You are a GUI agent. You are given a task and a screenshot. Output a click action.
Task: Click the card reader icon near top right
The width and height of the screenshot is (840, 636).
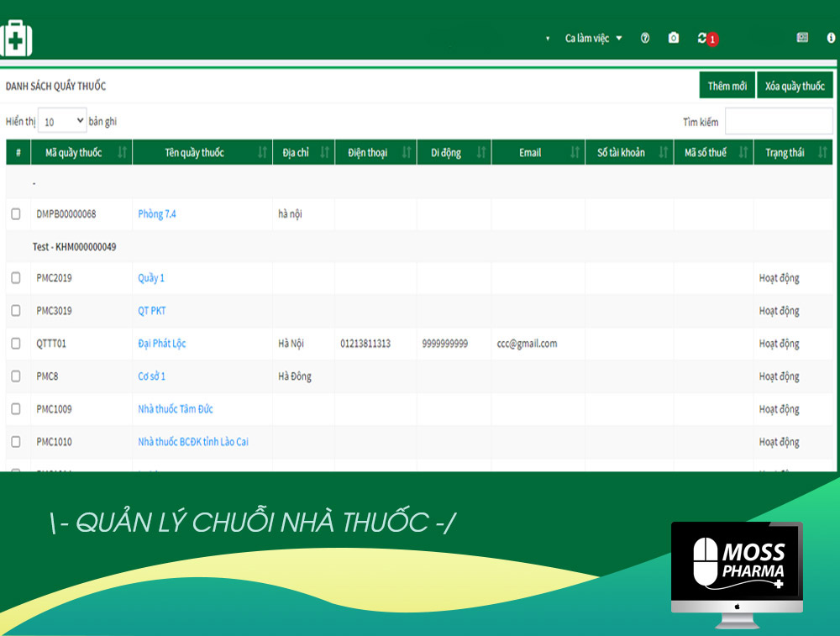[x=802, y=37]
